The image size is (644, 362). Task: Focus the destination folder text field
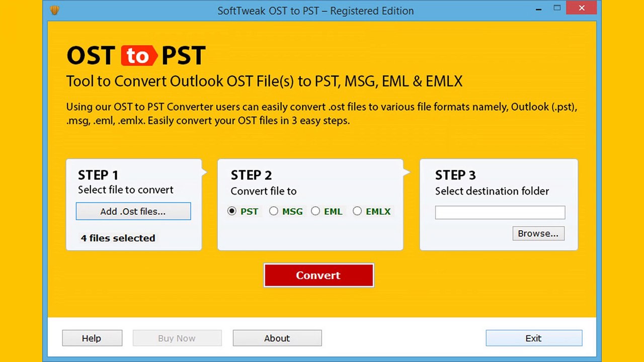pyautogui.click(x=500, y=212)
